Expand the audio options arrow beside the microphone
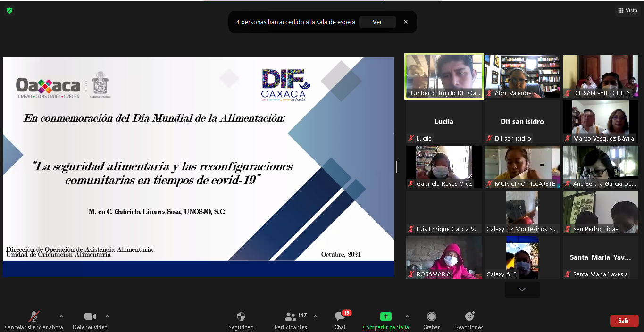Screen dimensions: 644x332 (61, 316)
